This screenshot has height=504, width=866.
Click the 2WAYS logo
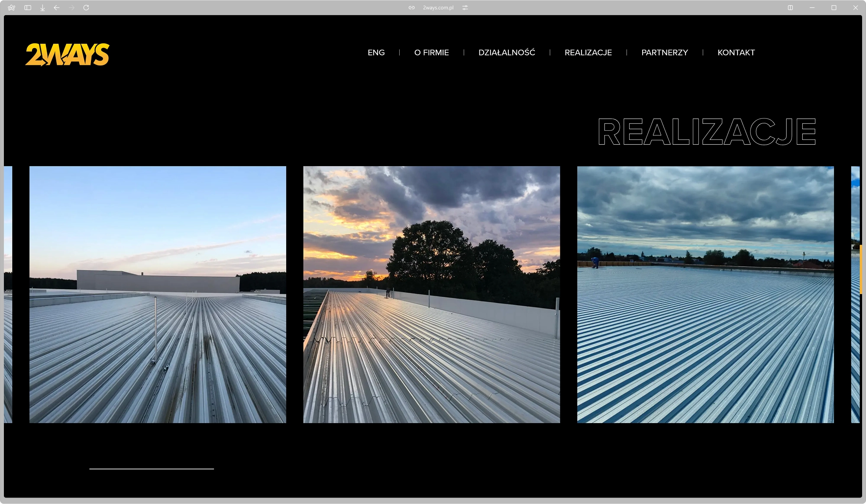coord(68,55)
